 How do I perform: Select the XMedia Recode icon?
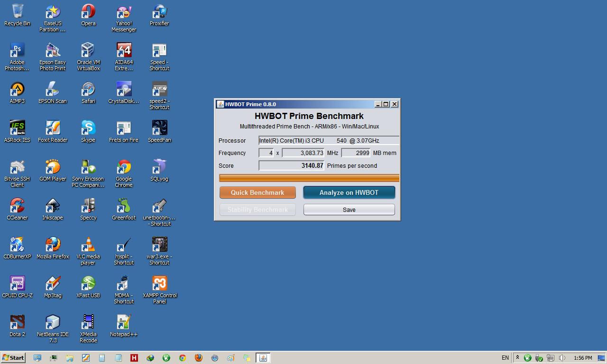88,329
